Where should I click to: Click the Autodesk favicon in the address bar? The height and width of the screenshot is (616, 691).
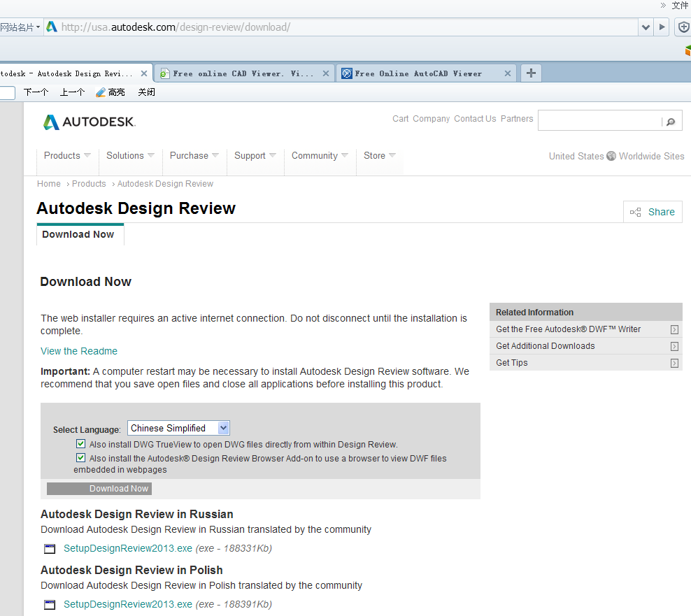(52, 27)
